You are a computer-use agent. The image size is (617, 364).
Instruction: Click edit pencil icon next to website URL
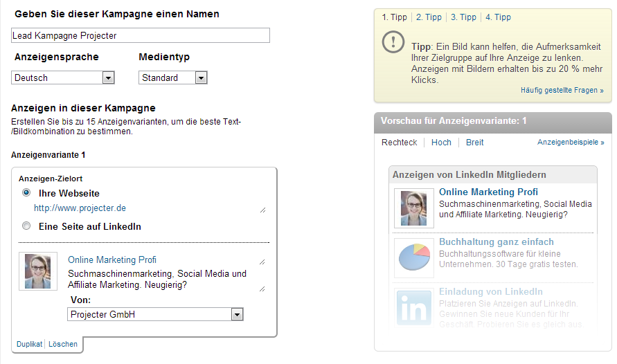pyautogui.click(x=263, y=210)
